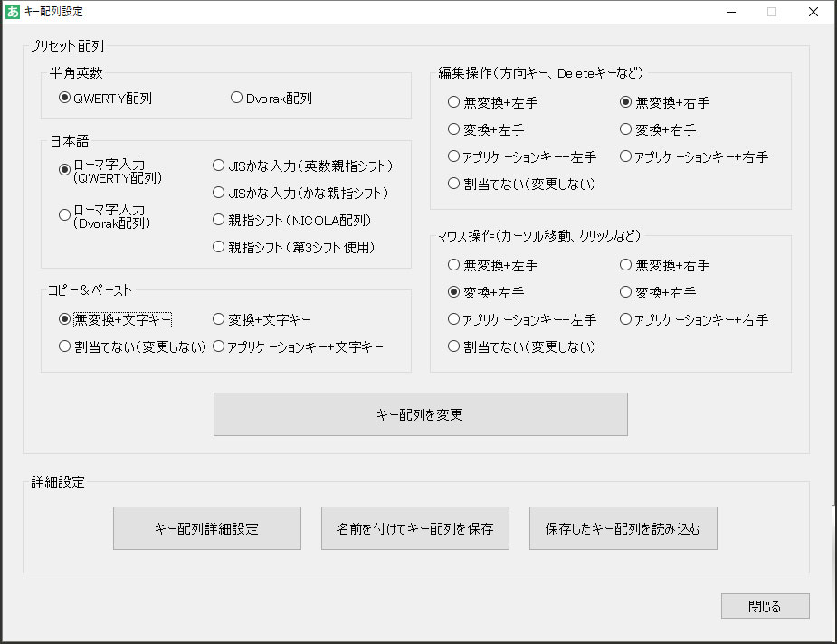The height and width of the screenshot is (644, 837).
Task: Select JISかな入力(英数親指シフト)
Action: 218,165
